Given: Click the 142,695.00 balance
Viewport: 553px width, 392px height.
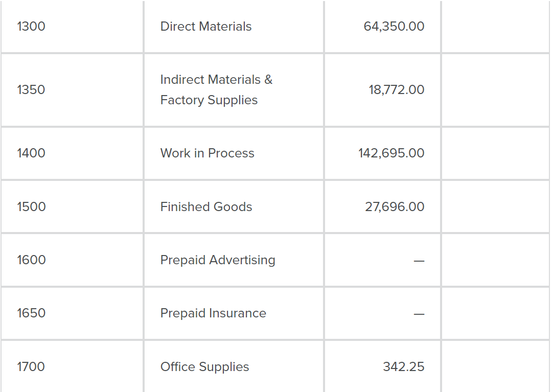Looking at the screenshot, I should pyautogui.click(x=391, y=153).
